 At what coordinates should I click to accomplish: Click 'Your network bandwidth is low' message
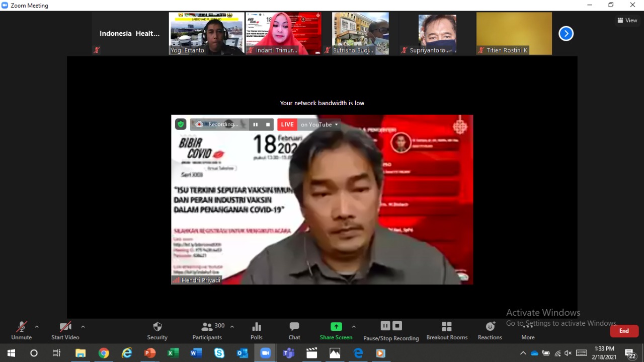click(x=322, y=103)
